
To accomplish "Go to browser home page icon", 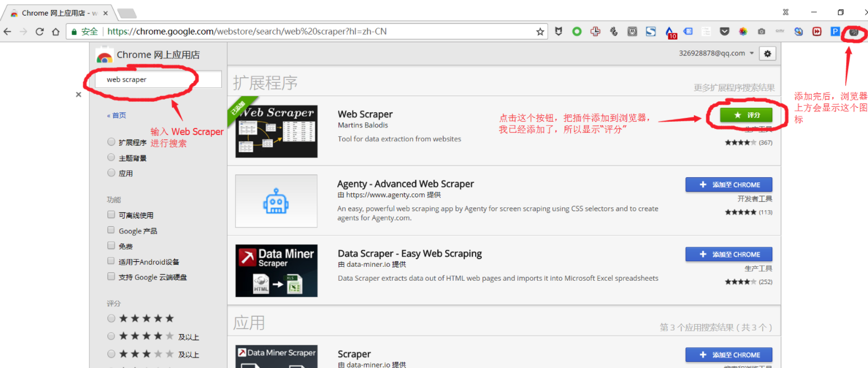I will [x=56, y=32].
